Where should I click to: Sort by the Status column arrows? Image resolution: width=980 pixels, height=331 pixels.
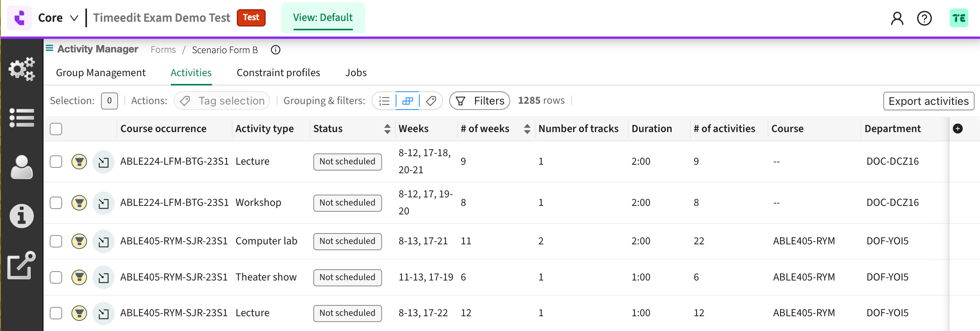(387, 129)
